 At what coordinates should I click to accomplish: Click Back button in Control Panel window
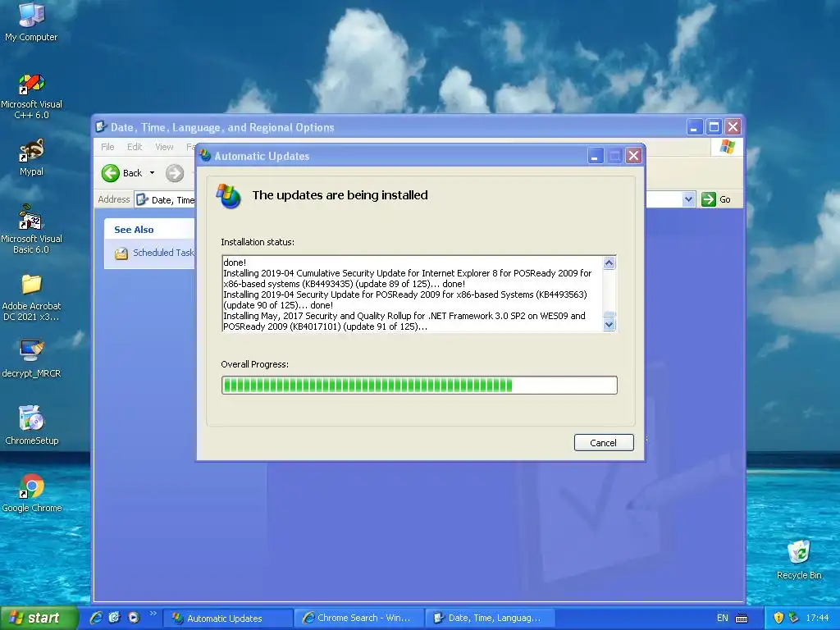(122, 173)
